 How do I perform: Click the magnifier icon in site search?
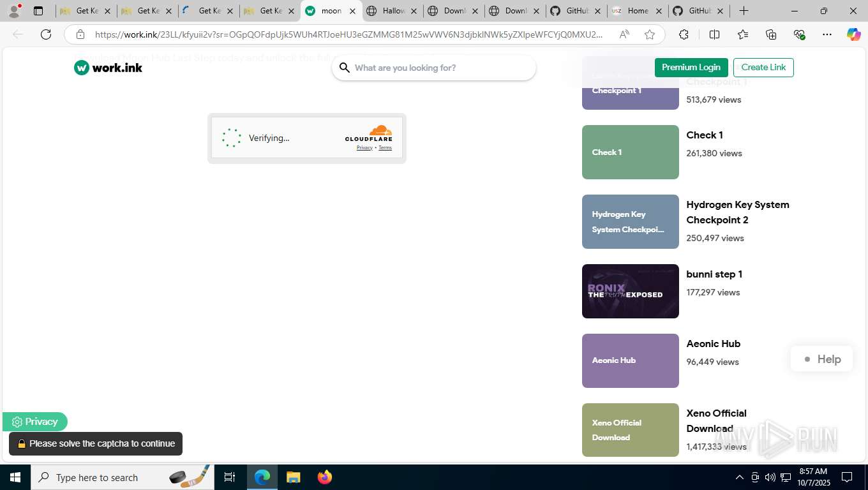pyautogui.click(x=345, y=68)
